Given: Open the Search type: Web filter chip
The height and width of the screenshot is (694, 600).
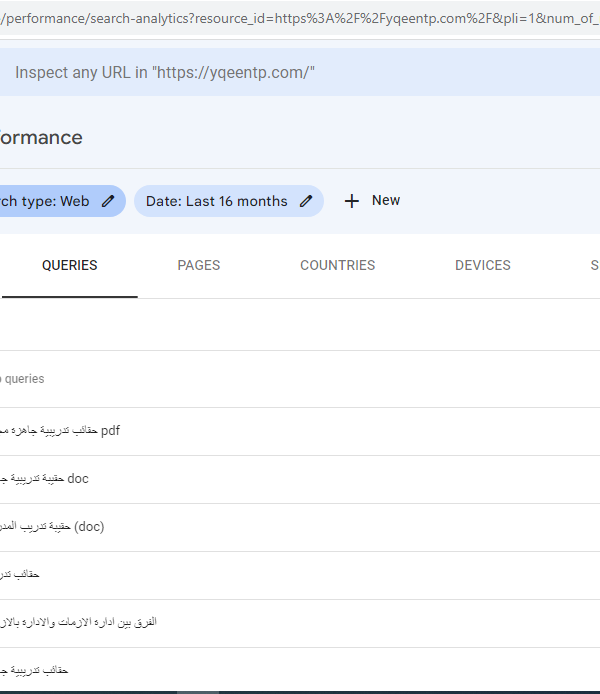Looking at the screenshot, I should (62, 201).
